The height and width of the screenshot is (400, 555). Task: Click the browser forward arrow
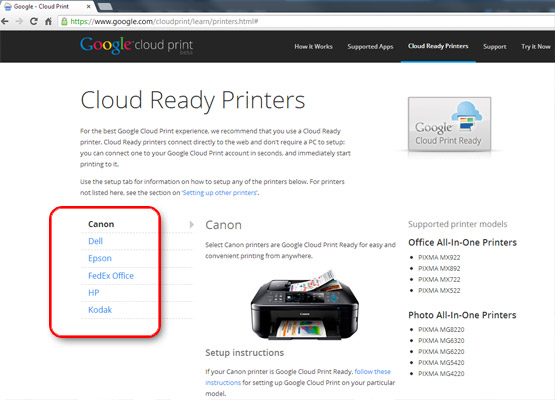click(x=19, y=22)
